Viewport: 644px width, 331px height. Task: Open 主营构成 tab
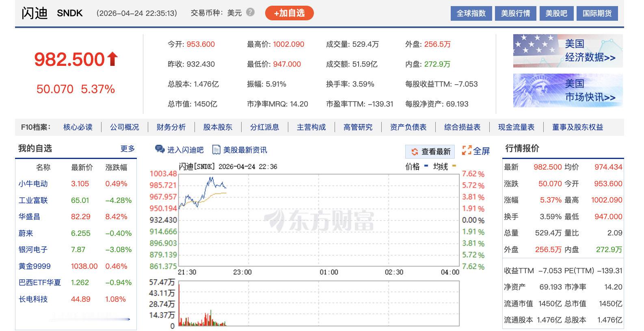click(311, 127)
